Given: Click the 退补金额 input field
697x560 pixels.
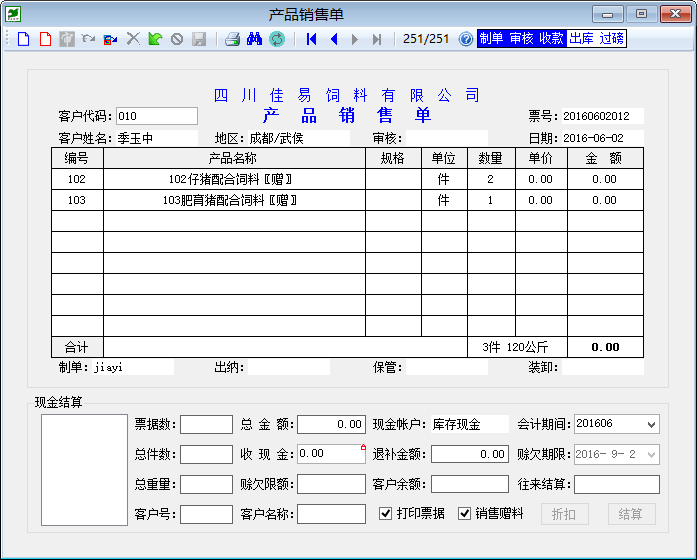Looking at the screenshot, I should tap(470, 454).
